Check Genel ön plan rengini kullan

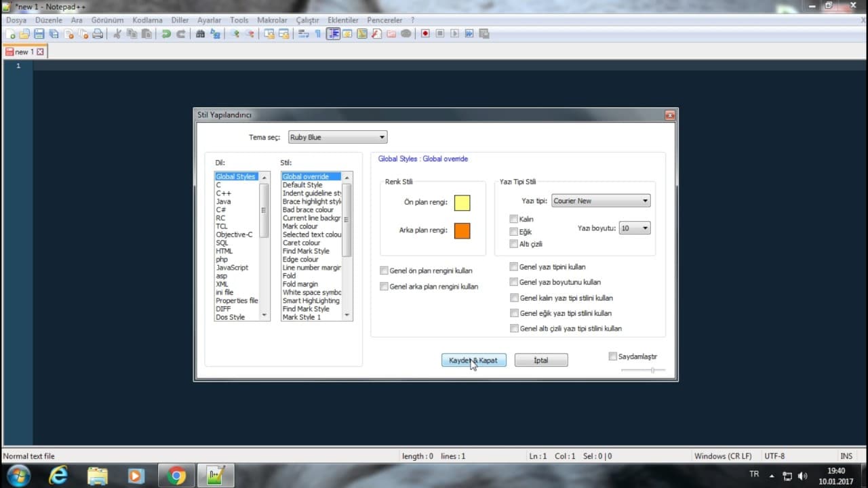click(384, 270)
